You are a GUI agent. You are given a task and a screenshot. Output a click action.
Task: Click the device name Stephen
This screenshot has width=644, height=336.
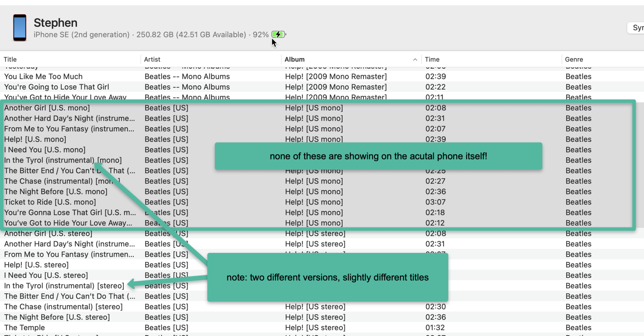[55, 23]
